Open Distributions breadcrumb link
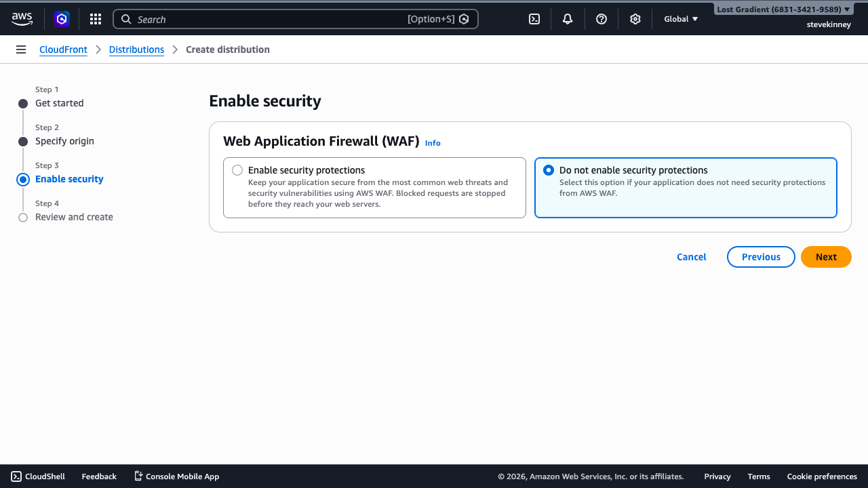Screen dimensions: 868x488 pyautogui.click(x=136, y=49)
